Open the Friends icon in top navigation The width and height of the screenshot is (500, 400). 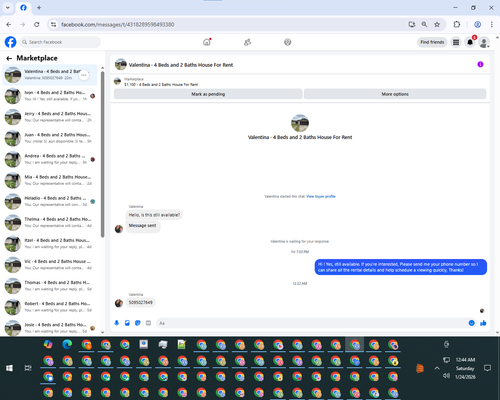247,42
